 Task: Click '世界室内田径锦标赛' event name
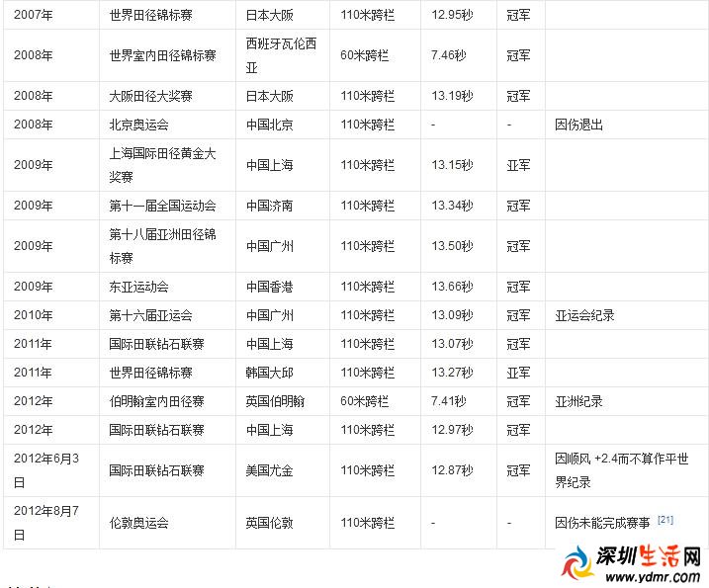tap(162, 55)
